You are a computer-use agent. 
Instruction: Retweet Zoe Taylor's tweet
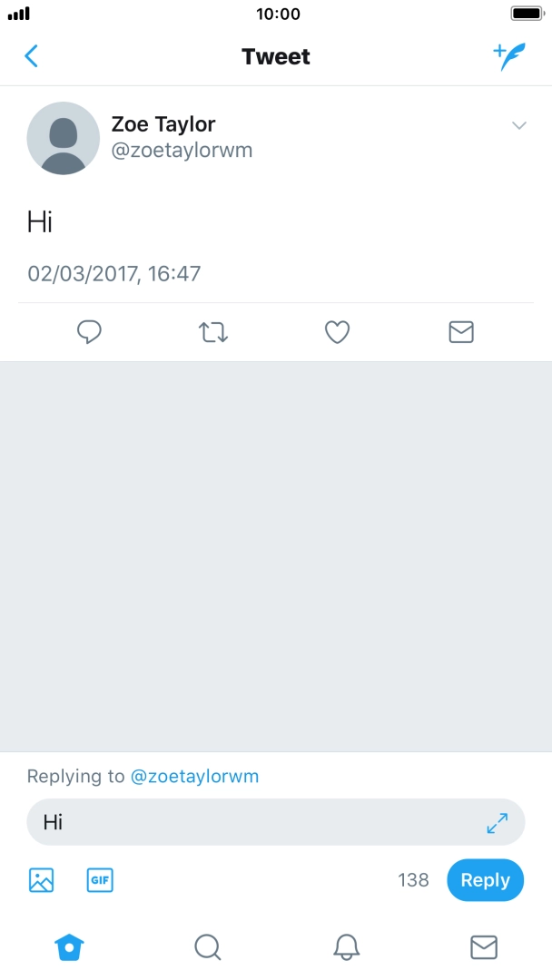pyautogui.click(x=212, y=332)
